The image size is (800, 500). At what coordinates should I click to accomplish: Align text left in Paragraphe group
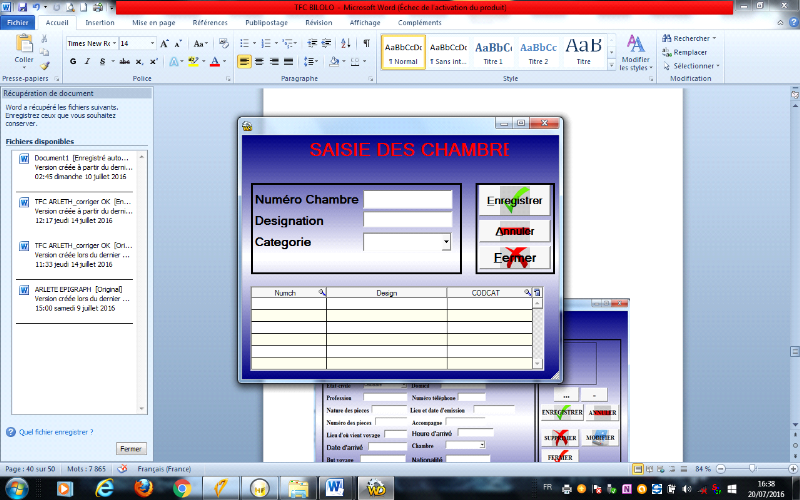[x=244, y=62]
